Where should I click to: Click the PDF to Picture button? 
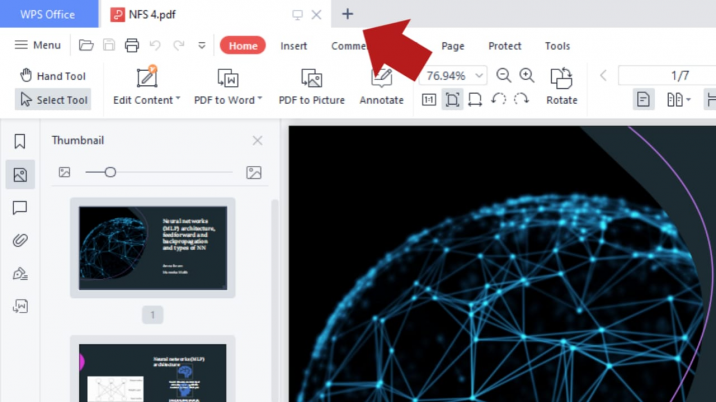coord(312,86)
